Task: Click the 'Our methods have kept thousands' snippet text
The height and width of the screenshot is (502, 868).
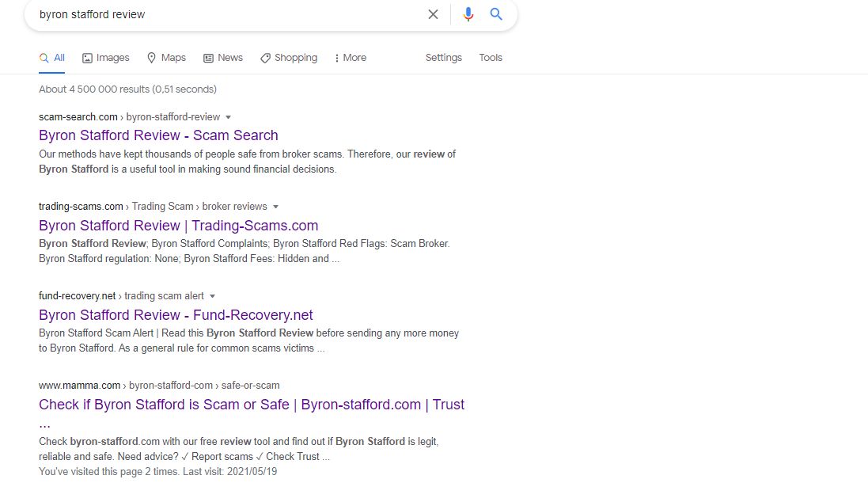Action: [x=247, y=162]
